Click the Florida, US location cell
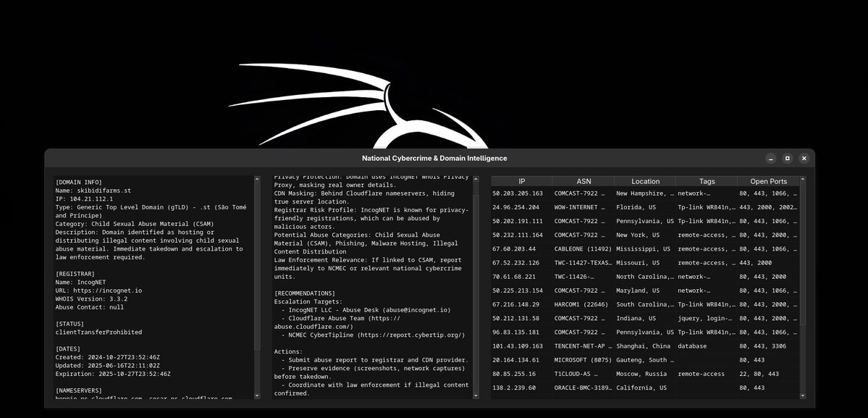The image size is (868, 418). [x=646, y=208]
